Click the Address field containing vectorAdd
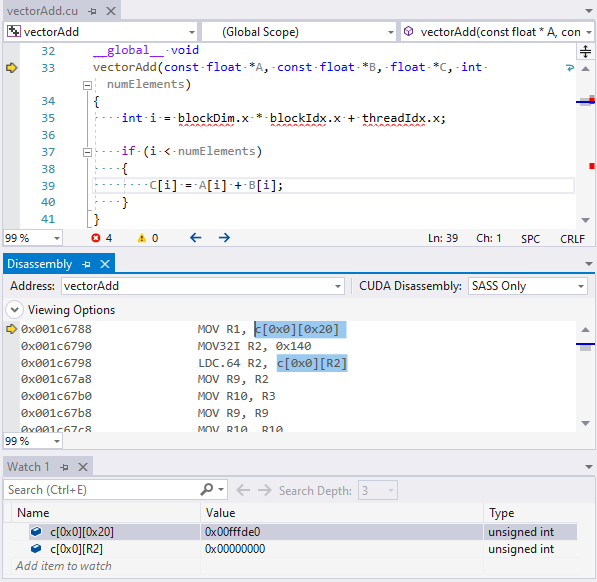 point(198,286)
